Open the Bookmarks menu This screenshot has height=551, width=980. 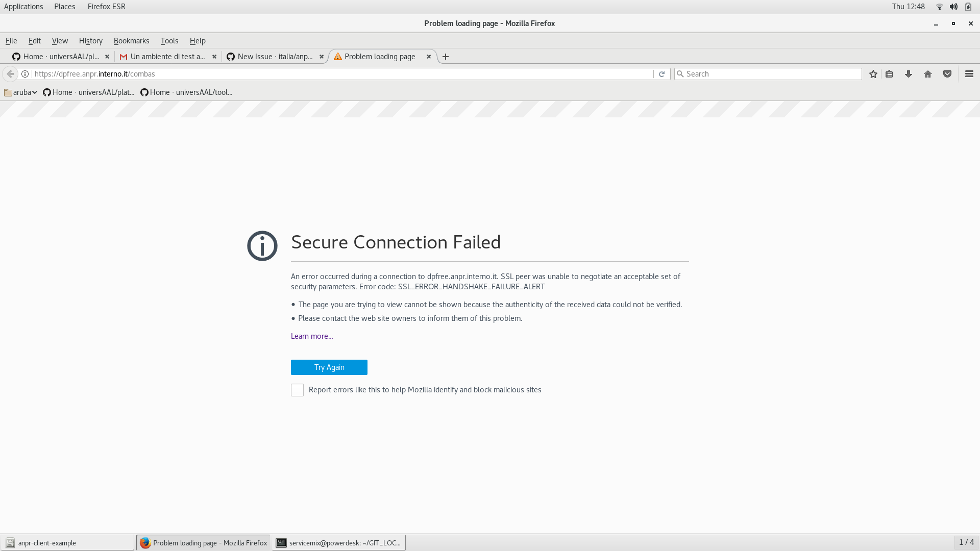[x=131, y=41]
